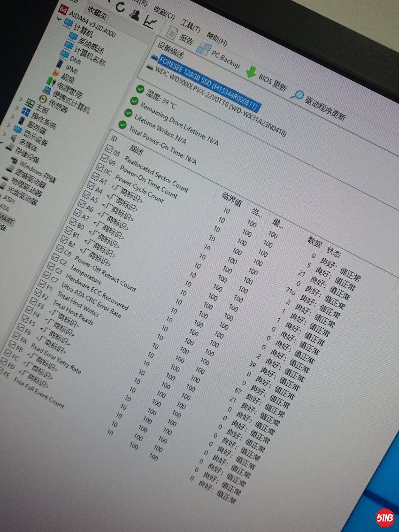The width and height of the screenshot is (399, 532).
Task: Toggle checkbox for F2 Total Host Reads
Action: click(x=38, y=293)
